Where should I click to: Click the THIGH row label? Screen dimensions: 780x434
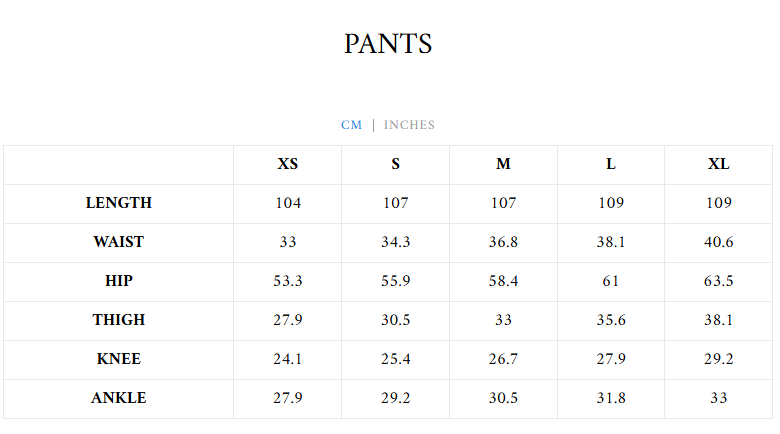pos(119,320)
